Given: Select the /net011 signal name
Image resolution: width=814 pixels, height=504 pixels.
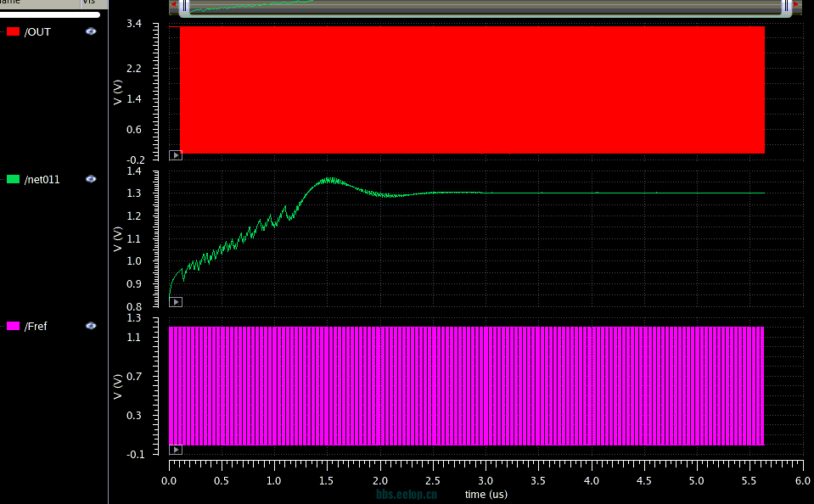Looking at the screenshot, I should 42,180.
